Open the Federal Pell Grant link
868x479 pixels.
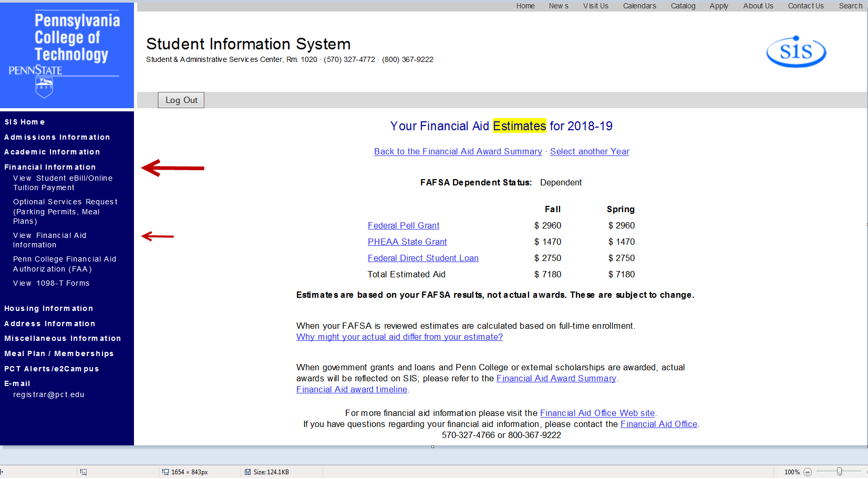403,225
